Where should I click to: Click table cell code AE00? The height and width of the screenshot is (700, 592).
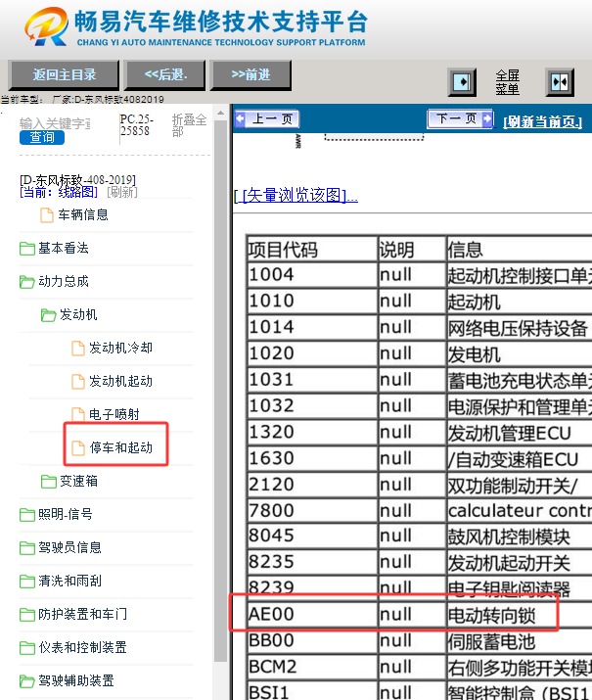click(x=312, y=614)
